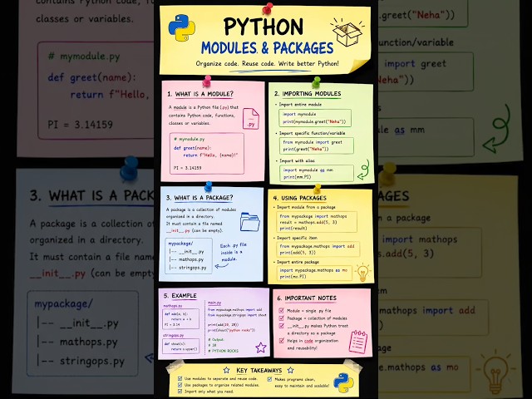
Task: Click 'Each .py file inside is a module' annotation
Action: [x=233, y=252]
